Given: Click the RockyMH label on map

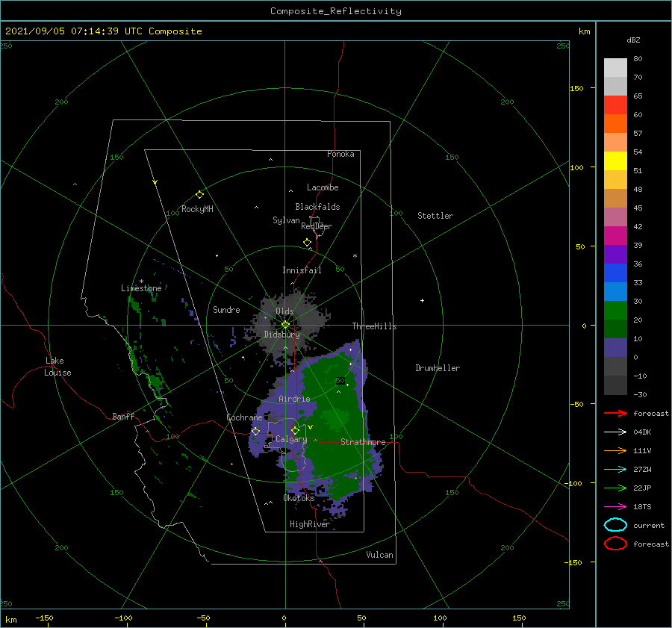Looking at the screenshot, I should click(x=197, y=209).
